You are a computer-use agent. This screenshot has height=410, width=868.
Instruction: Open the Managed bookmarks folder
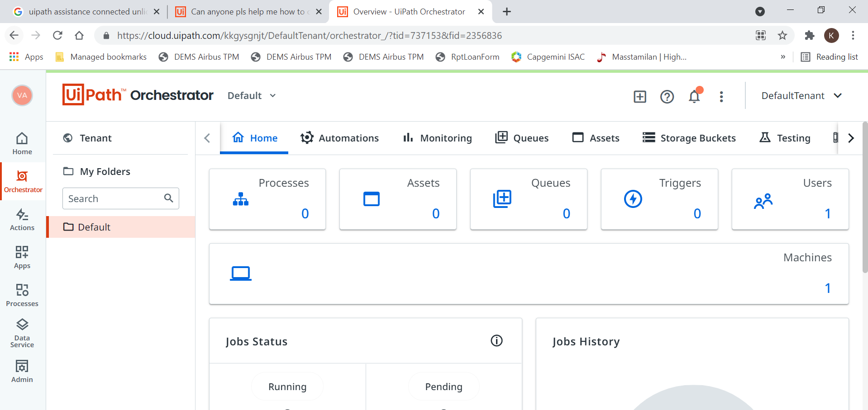(x=101, y=57)
